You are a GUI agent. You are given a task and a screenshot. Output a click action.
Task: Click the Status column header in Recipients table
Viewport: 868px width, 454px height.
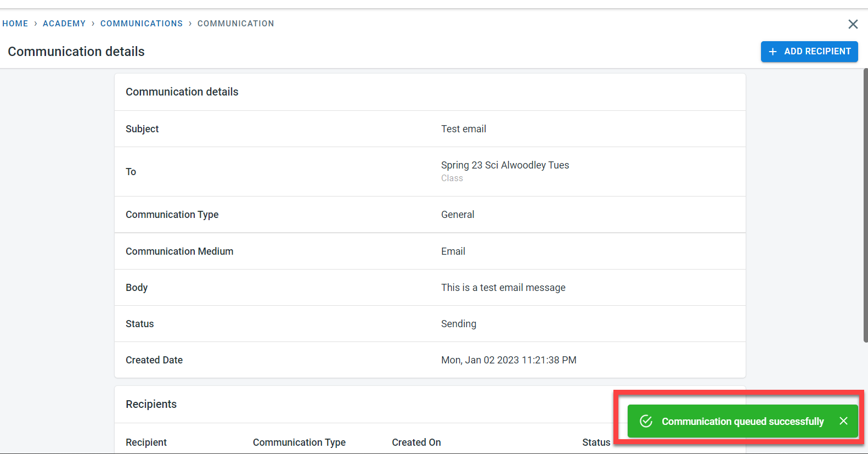(x=596, y=442)
